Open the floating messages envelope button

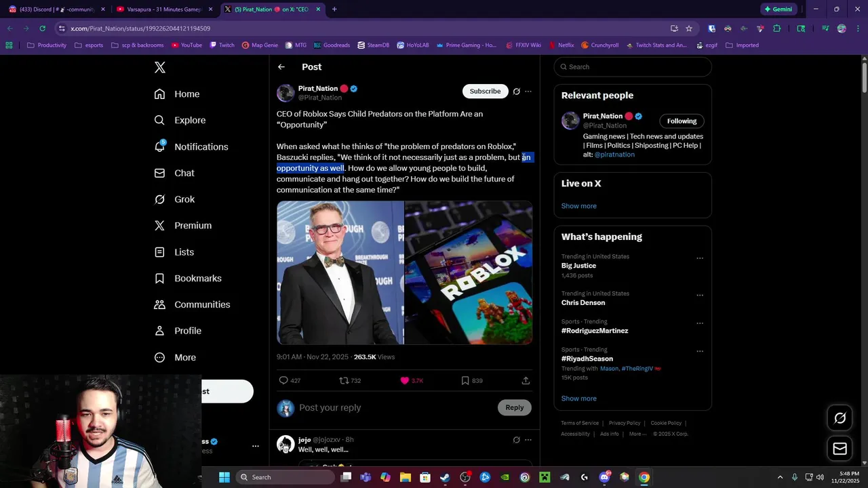[x=840, y=449]
